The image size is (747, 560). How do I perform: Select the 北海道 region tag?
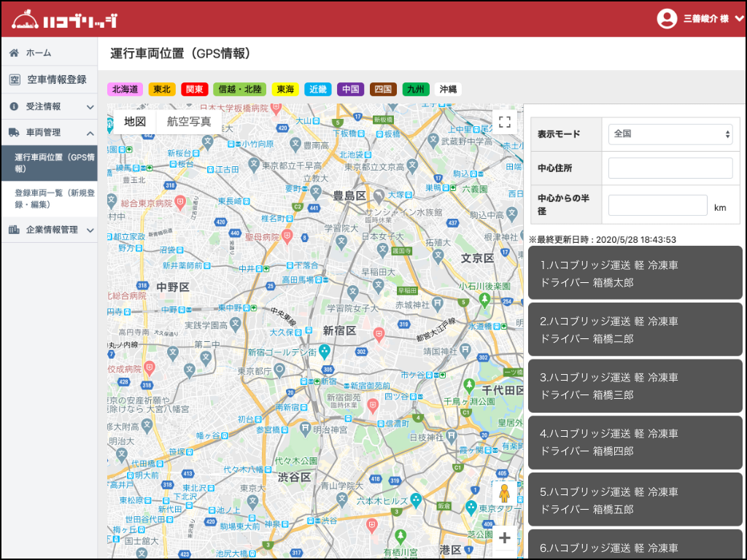(125, 89)
